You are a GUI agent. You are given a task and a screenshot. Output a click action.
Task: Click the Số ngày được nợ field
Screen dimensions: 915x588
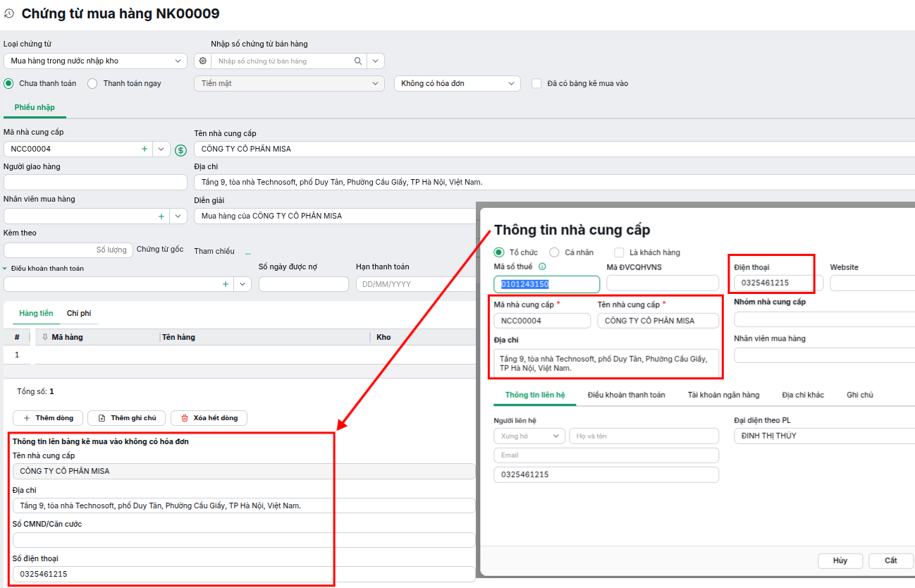[304, 284]
